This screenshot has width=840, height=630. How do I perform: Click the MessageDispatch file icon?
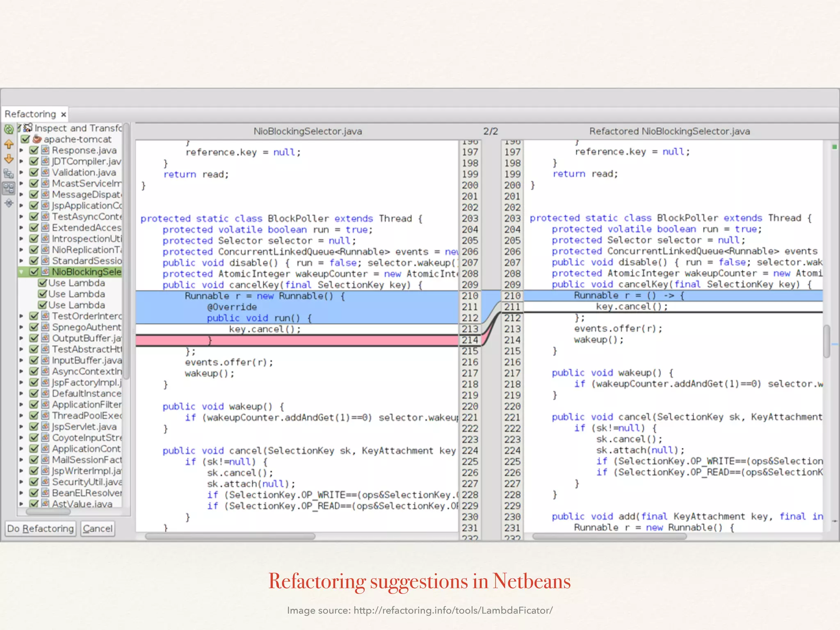45,194
